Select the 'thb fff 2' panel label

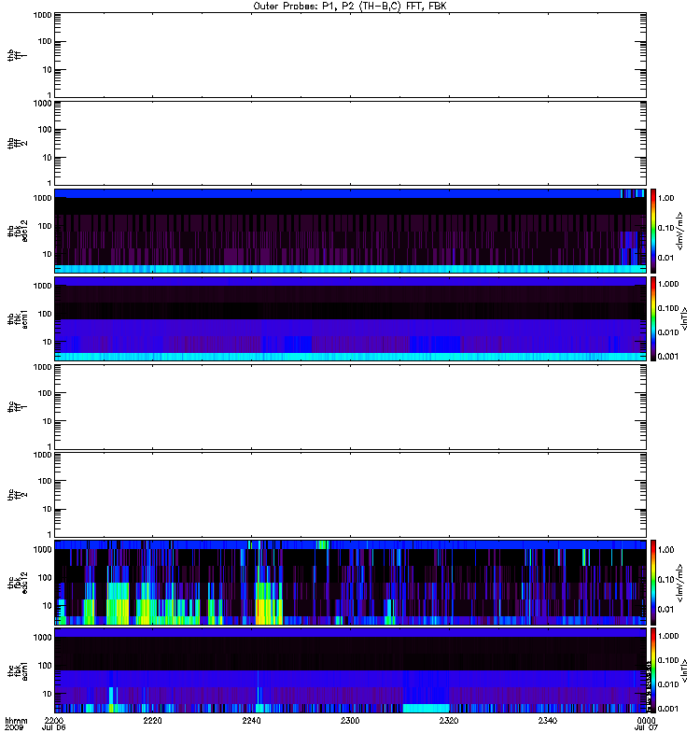[17, 143]
